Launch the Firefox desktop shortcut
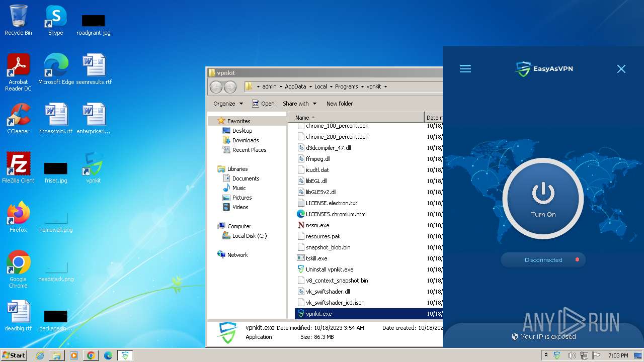The width and height of the screenshot is (644, 362). pos(18,217)
